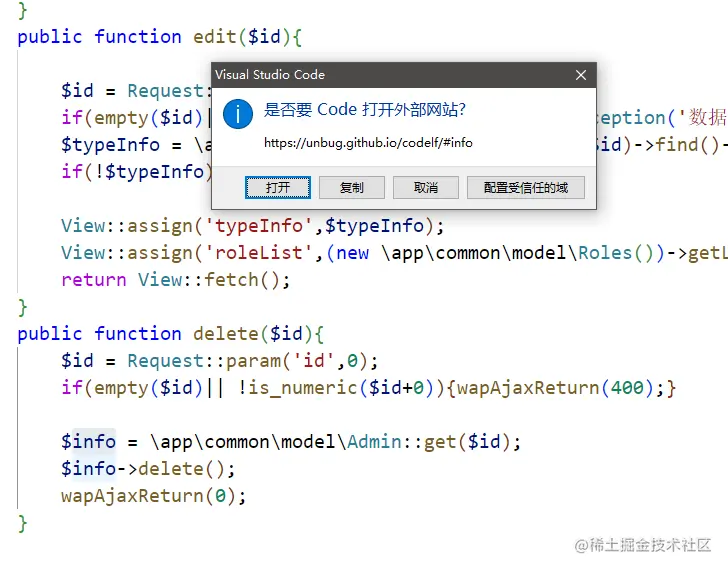This screenshot has width=728, height=570.
Task: Click 'public function delete($id){' declaration
Action: coord(170,334)
